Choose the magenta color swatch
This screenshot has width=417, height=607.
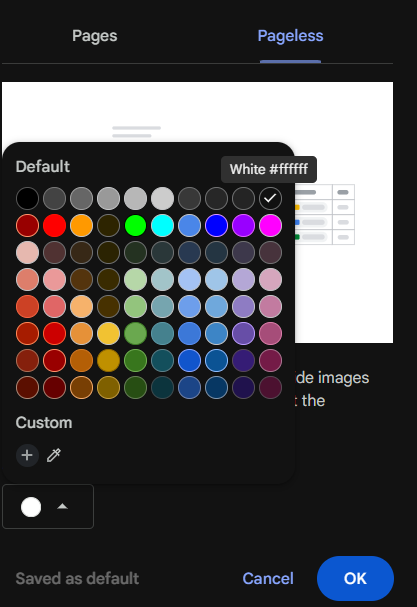coord(270,225)
